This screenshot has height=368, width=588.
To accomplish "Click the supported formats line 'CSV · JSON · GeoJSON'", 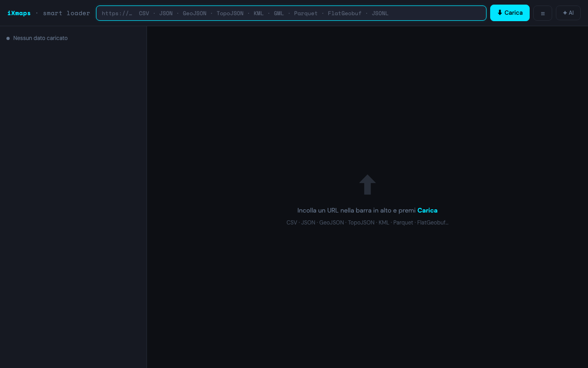I will (x=367, y=223).
